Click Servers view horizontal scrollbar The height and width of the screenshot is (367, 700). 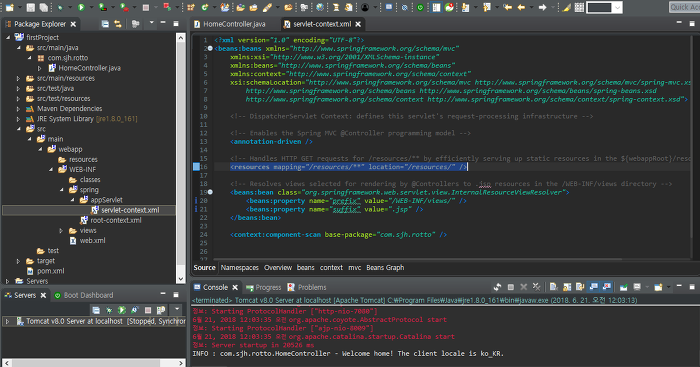click(93, 363)
